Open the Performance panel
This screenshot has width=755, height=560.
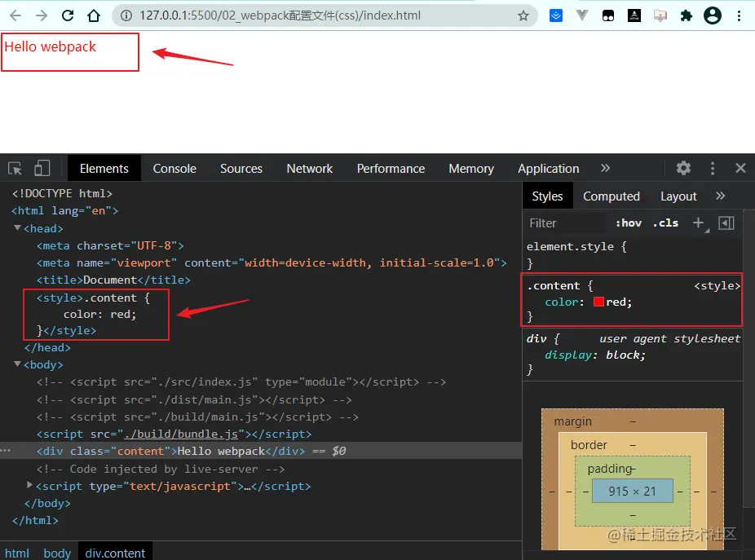[391, 169]
